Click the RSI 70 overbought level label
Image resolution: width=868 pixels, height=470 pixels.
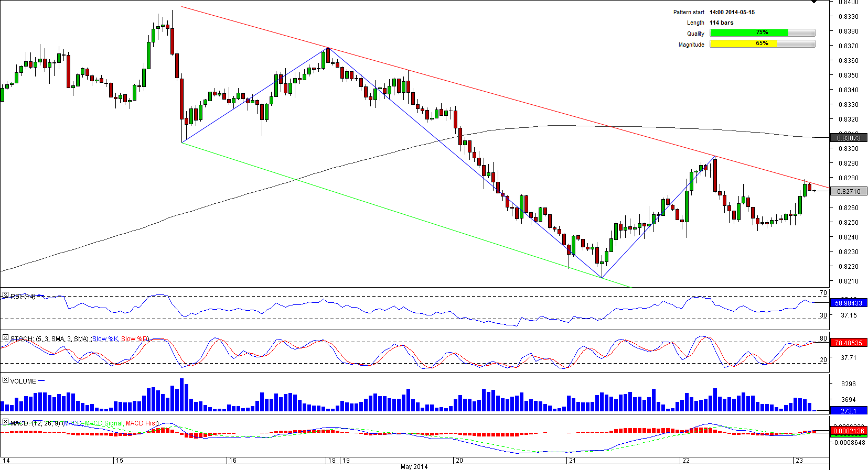click(x=823, y=293)
